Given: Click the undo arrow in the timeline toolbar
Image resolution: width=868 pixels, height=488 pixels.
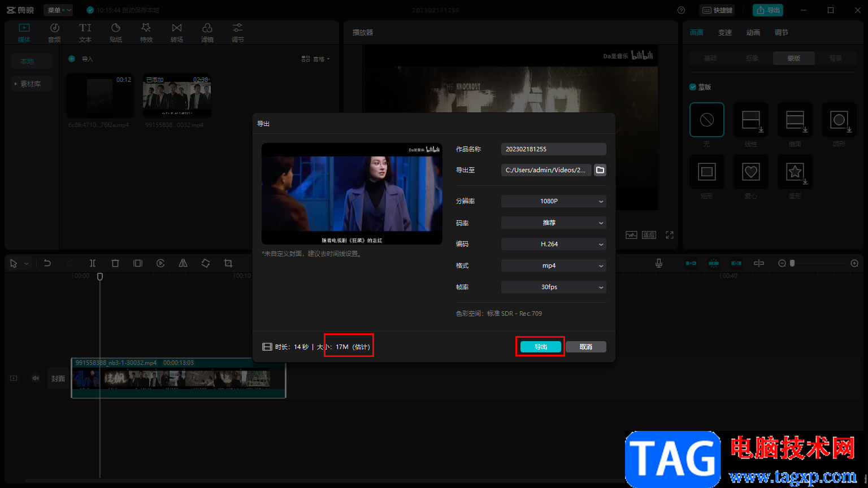Looking at the screenshot, I should coord(47,263).
